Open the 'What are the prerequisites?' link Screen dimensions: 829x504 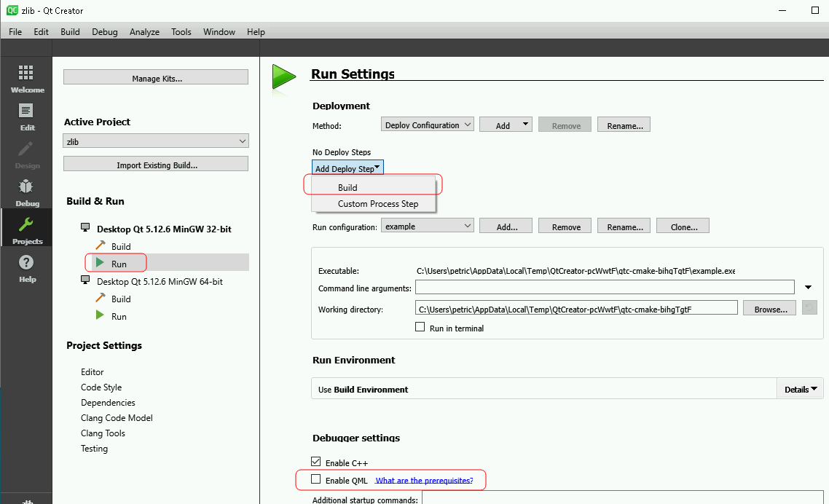click(425, 480)
